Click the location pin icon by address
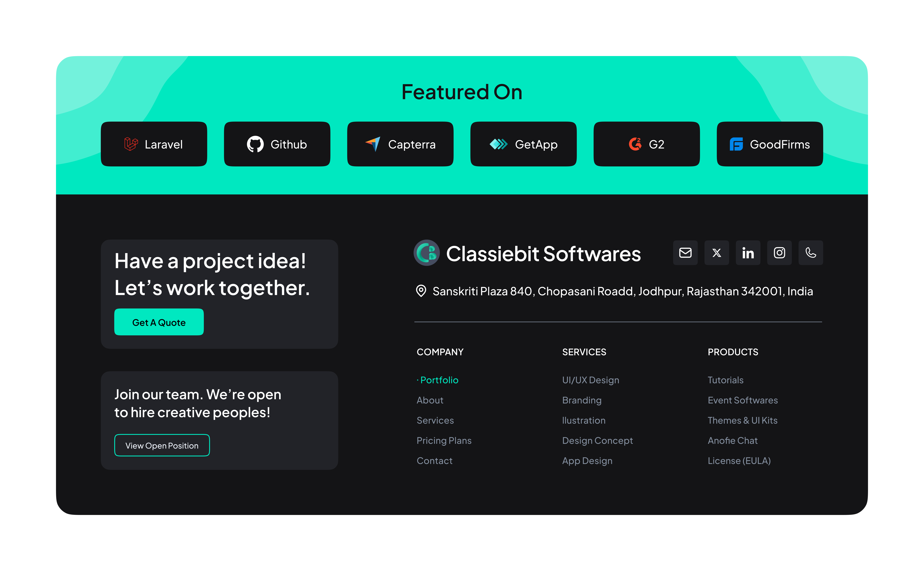This screenshot has height=571, width=924. coord(421,291)
